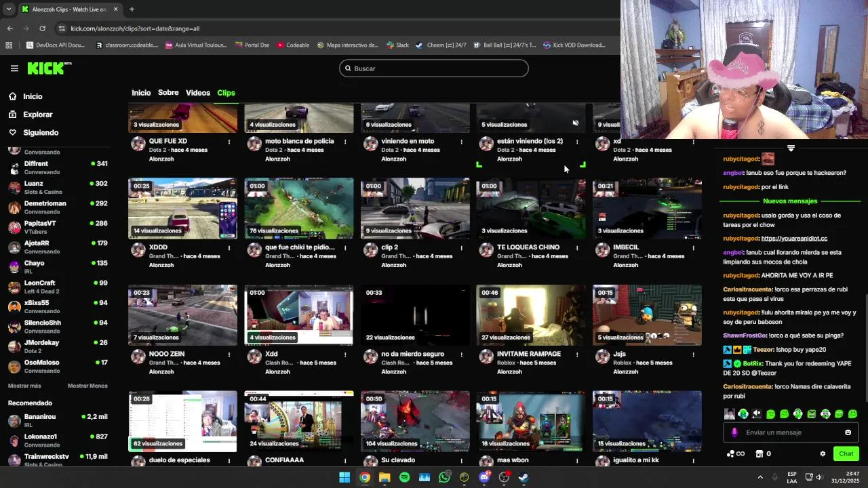The width and height of the screenshot is (868, 488).
Task: Open options menu for viniendo en moto clip
Action: pos(461,142)
